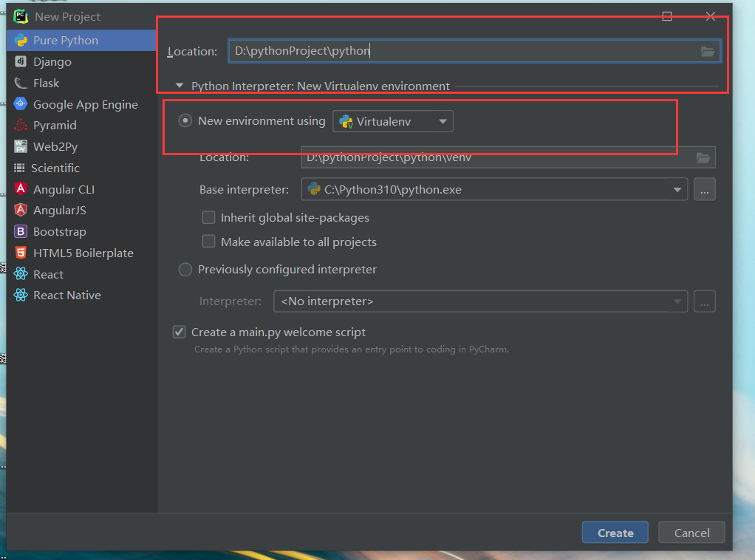Click the Django 'dj' icon
This screenshot has width=755, height=560.
click(21, 61)
